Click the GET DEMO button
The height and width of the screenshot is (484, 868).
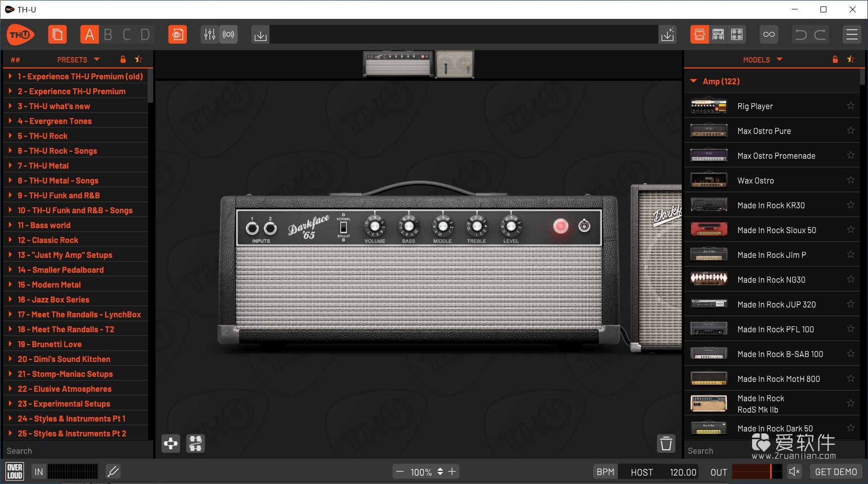pos(836,472)
